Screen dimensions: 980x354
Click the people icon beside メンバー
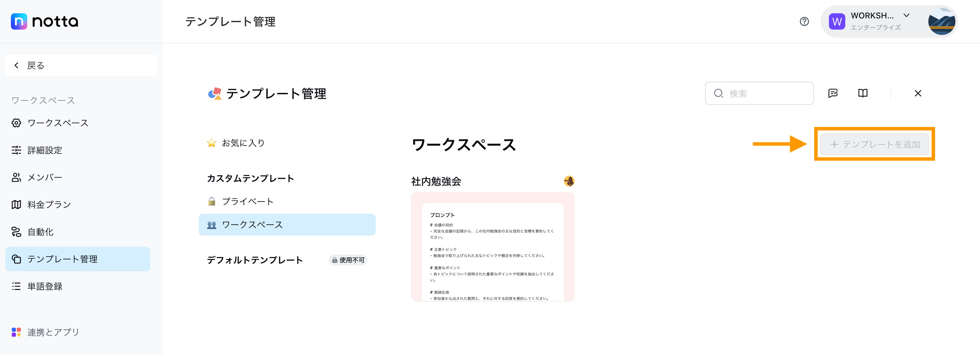tap(16, 177)
